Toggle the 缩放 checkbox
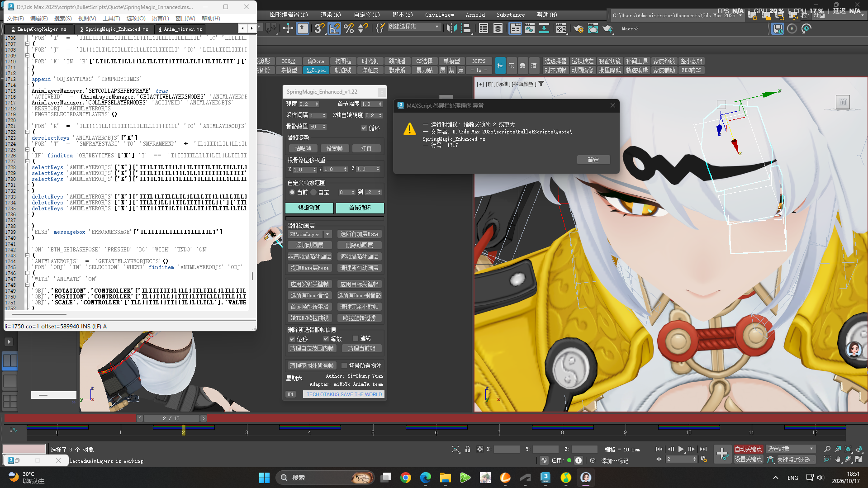This screenshot has height=488, width=868. click(x=326, y=339)
